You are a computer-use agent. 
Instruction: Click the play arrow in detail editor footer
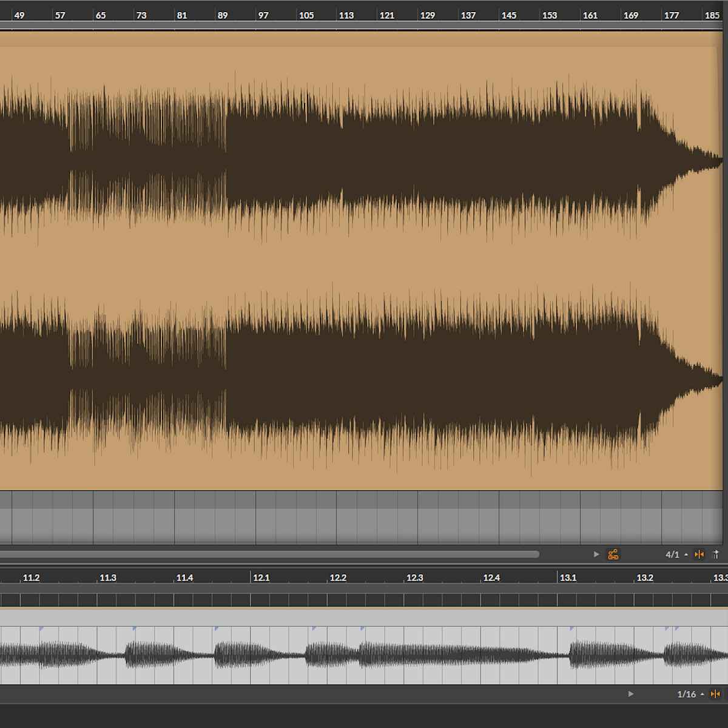(x=631, y=694)
